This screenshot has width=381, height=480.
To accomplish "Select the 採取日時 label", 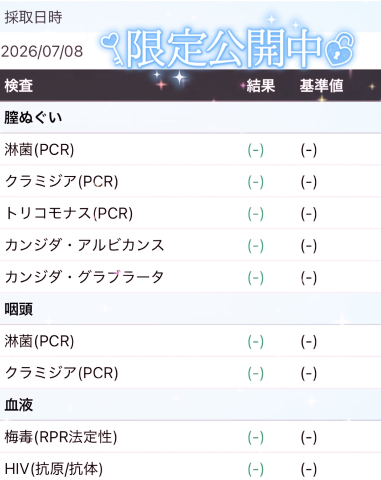I will [33, 17].
